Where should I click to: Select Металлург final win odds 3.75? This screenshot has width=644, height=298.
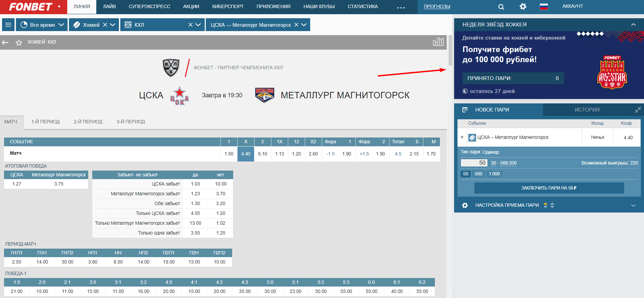coord(59,184)
